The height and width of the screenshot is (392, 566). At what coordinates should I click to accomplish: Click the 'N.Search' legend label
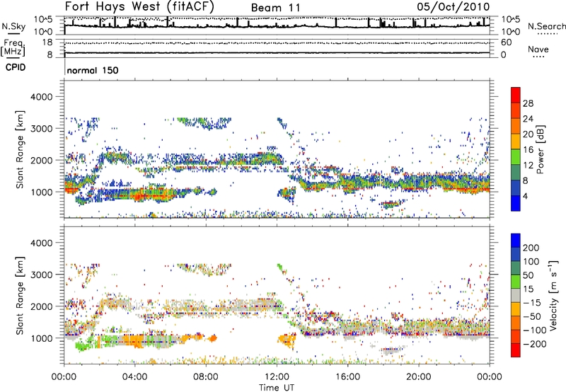point(546,26)
